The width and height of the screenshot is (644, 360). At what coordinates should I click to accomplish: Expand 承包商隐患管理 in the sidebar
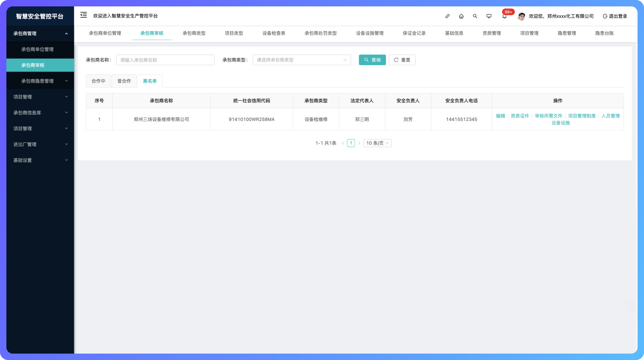pyautogui.click(x=40, y=81)
